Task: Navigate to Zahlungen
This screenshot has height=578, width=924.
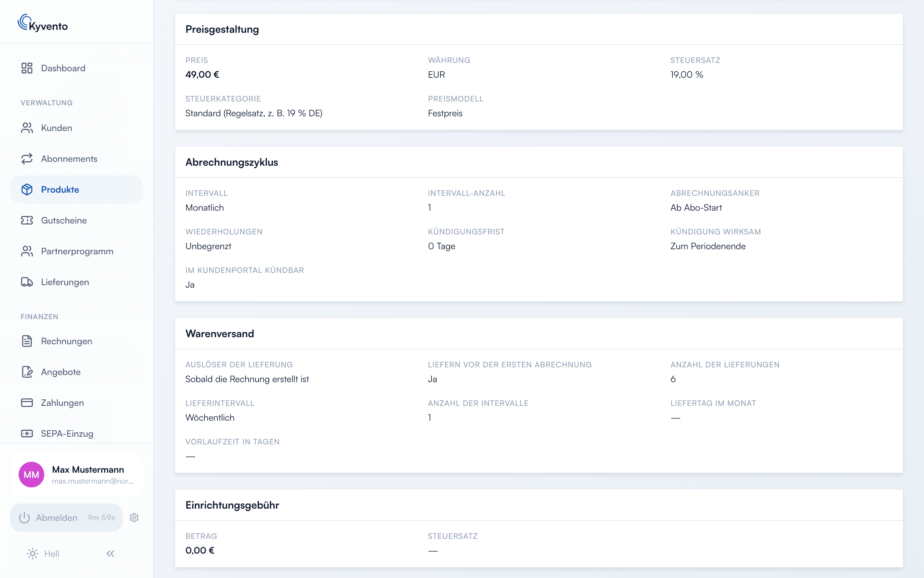Action: [76, 403]
